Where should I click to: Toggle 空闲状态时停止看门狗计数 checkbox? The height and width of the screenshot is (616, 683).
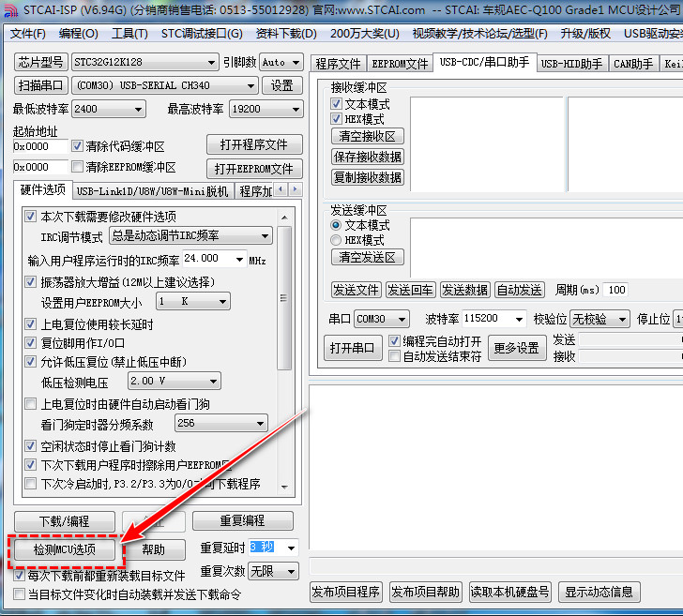[x=30, y=445]
